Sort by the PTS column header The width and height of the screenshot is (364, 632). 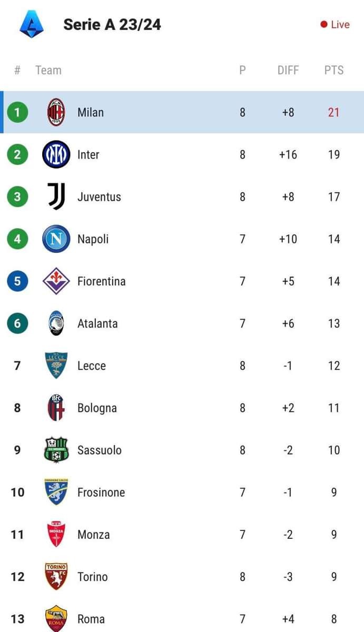[x=333, y=70]
